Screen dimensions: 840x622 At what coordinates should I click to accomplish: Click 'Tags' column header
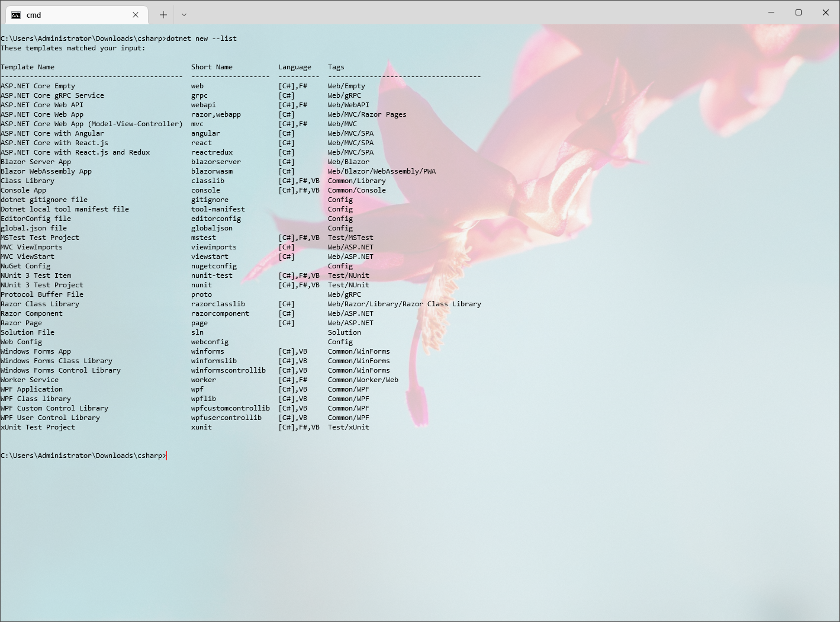[336, 67]
